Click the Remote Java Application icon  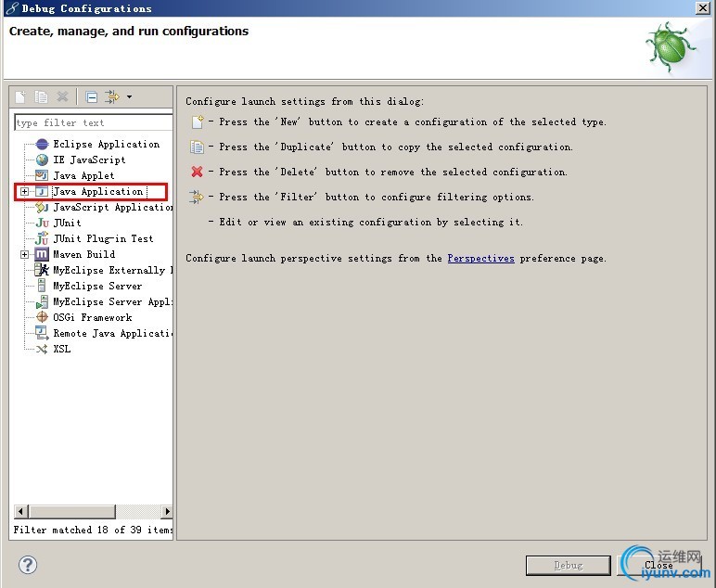42,333
